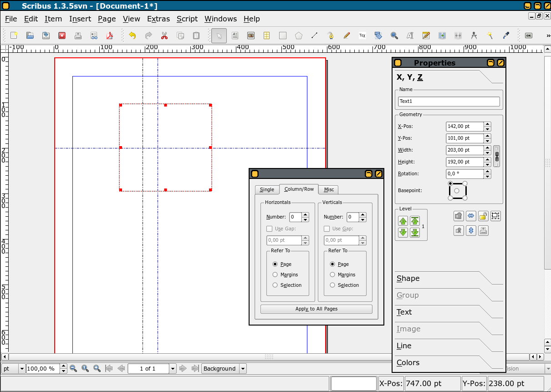Set the basepoint to the center point
551x392 pixels.
[457, 190]
